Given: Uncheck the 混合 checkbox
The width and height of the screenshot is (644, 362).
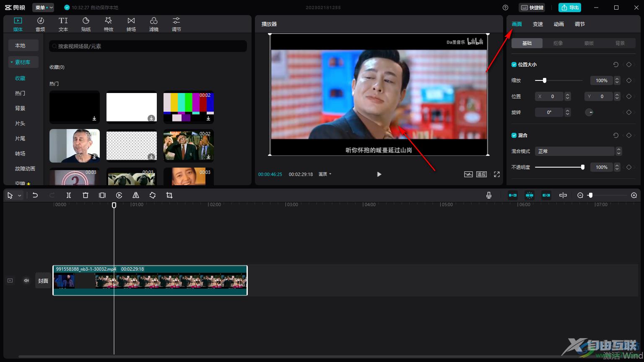Looking at the screenshot, I should pos(514,135).
